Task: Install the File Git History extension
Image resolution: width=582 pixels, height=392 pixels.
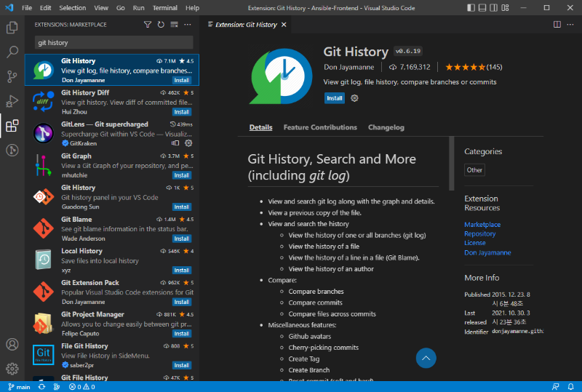Action: [181, 365]
